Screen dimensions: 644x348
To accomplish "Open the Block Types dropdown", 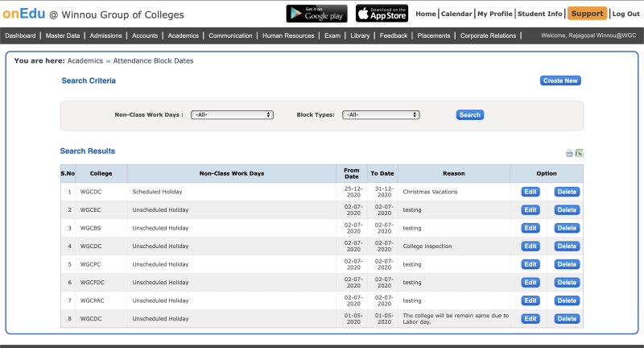I will tap(381, 114).
